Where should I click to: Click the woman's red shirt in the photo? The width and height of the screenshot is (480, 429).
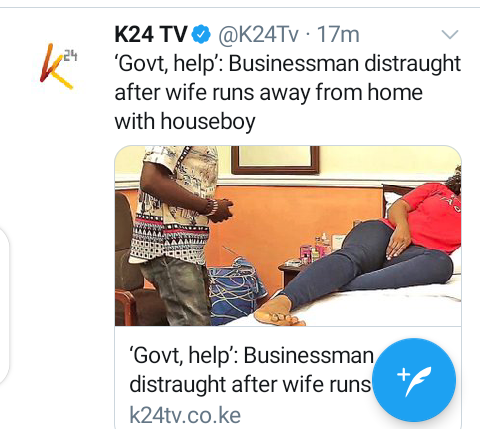coord(430,218)
